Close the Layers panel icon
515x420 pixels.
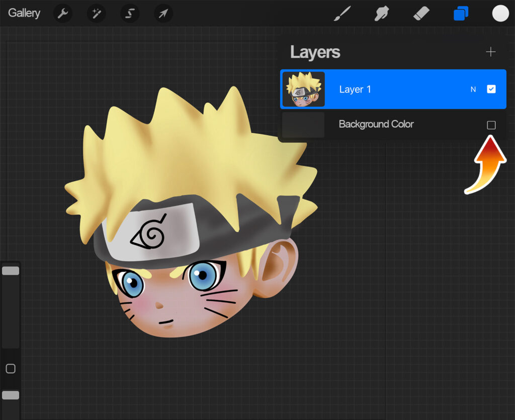click(461, 14)
